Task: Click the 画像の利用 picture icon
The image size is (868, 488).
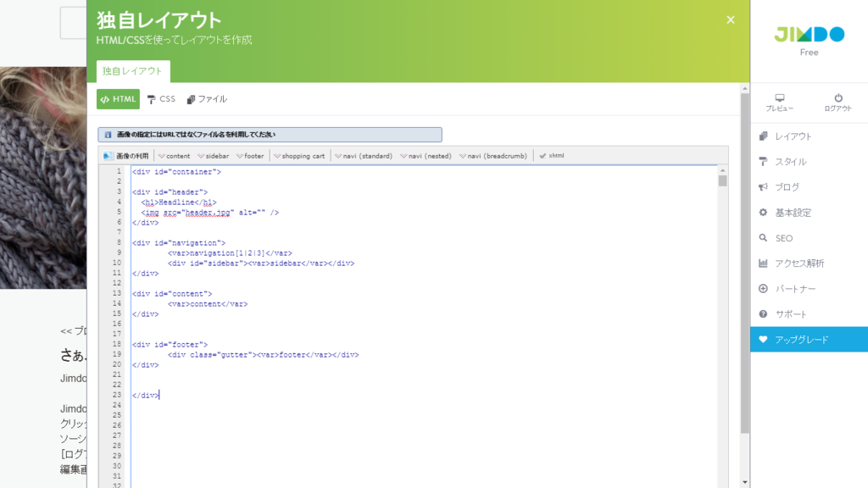Action: 108,156
